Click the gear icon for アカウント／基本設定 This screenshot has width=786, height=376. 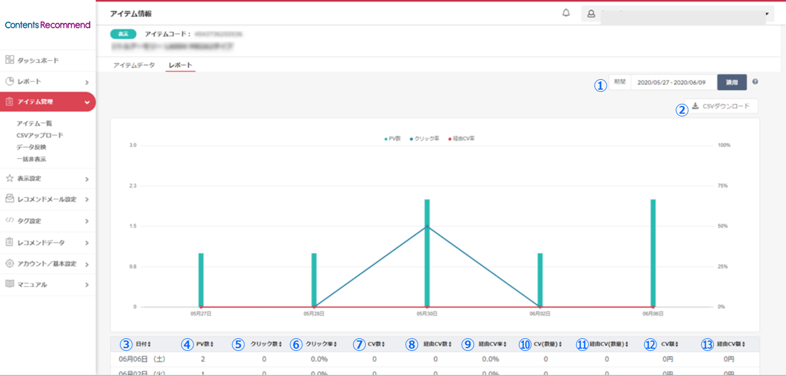(x=10, y=263)
